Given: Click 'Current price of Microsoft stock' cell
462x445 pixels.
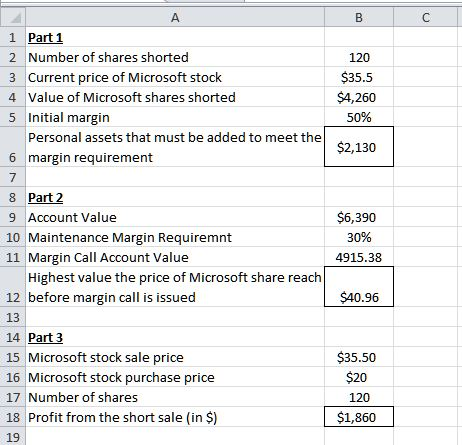Looking at the screenshot, I should coord(175,77).
